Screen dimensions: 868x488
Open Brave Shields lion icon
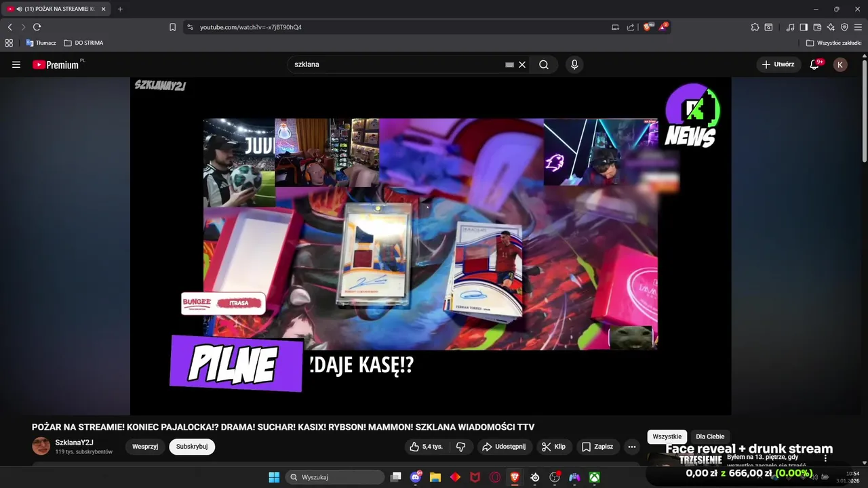[648, 27]
